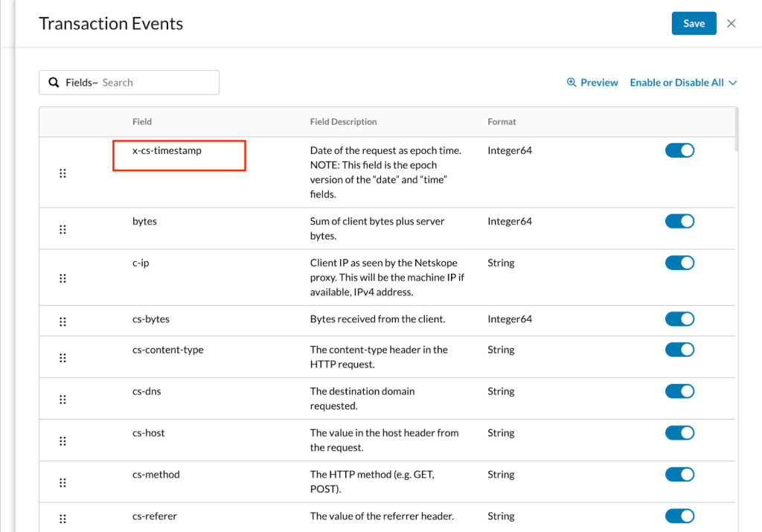Click the Field Description column header
The image size is (762, 532).
click(x=343, y=122)
